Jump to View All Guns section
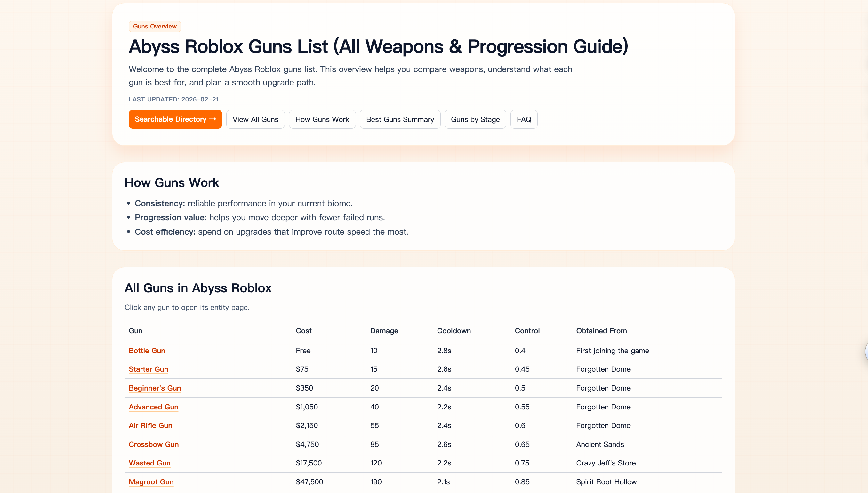868x493 pixels. point(255,119)
